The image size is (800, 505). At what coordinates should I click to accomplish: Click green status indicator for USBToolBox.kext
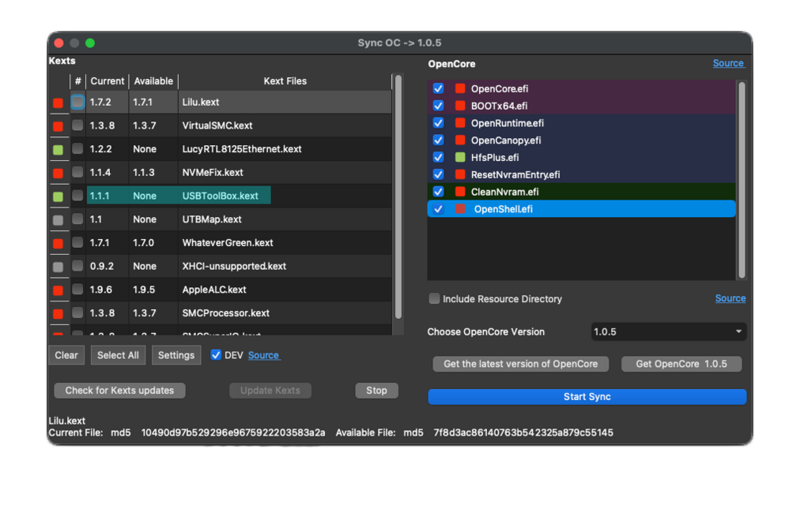click(x=58, y=196)
